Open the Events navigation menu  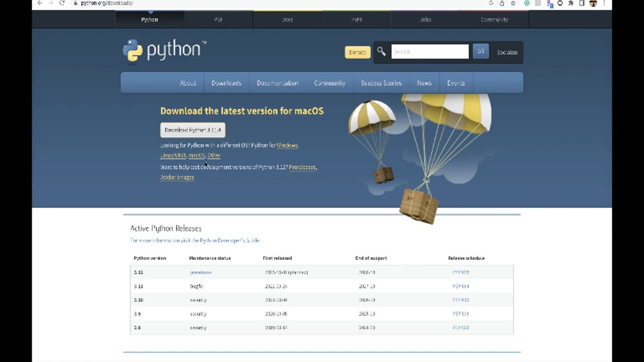[456, 83]
